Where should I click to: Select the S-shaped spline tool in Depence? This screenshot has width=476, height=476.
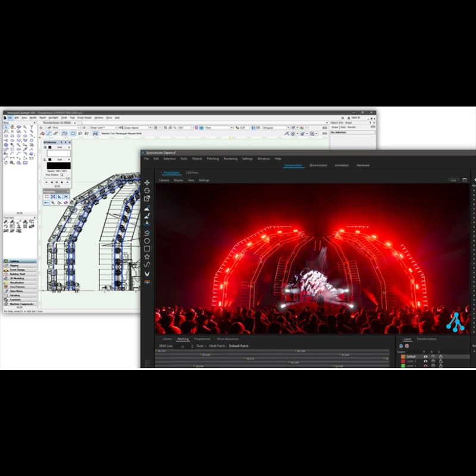pyautogui.click(x=147, y=233)
